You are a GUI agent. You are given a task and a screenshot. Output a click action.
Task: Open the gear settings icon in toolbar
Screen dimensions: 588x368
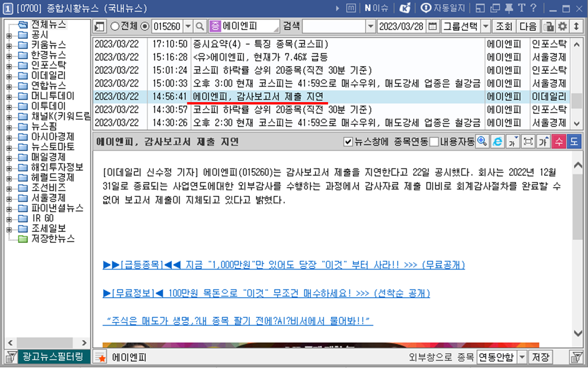pyautogui.click(x=563, y=26)
